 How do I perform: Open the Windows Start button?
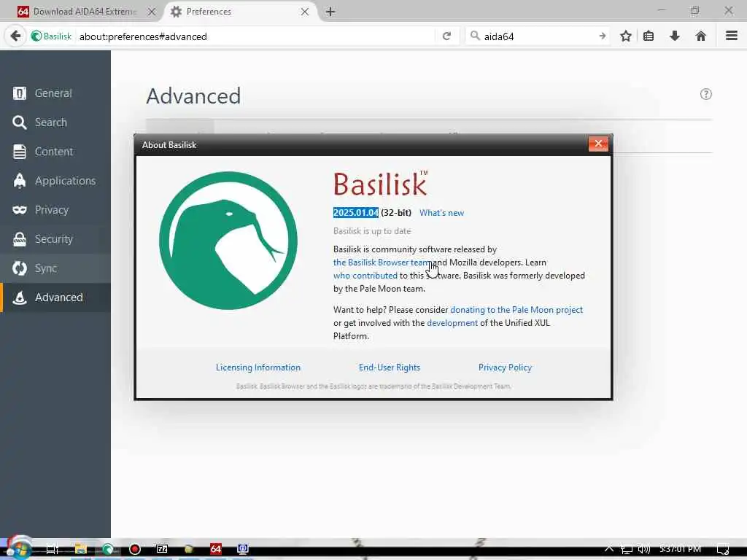pyautogui.click(x=19, y=549)
